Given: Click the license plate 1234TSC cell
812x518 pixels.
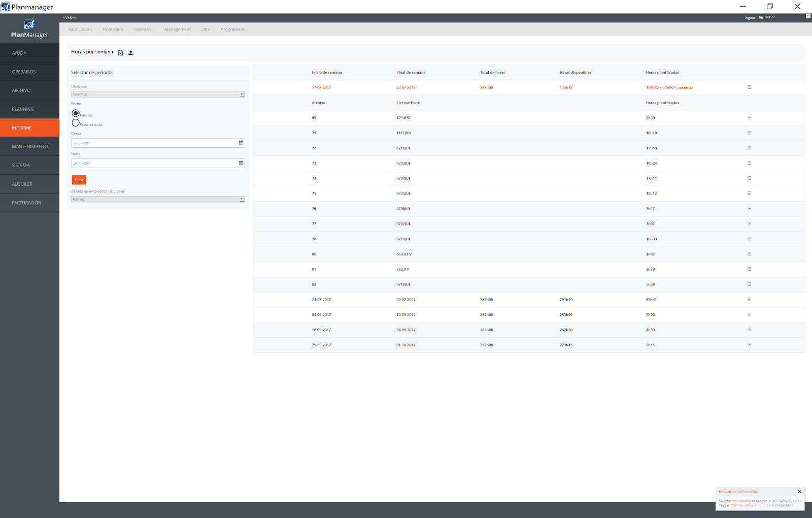Looking at the screenshot, I should (404, 118).
